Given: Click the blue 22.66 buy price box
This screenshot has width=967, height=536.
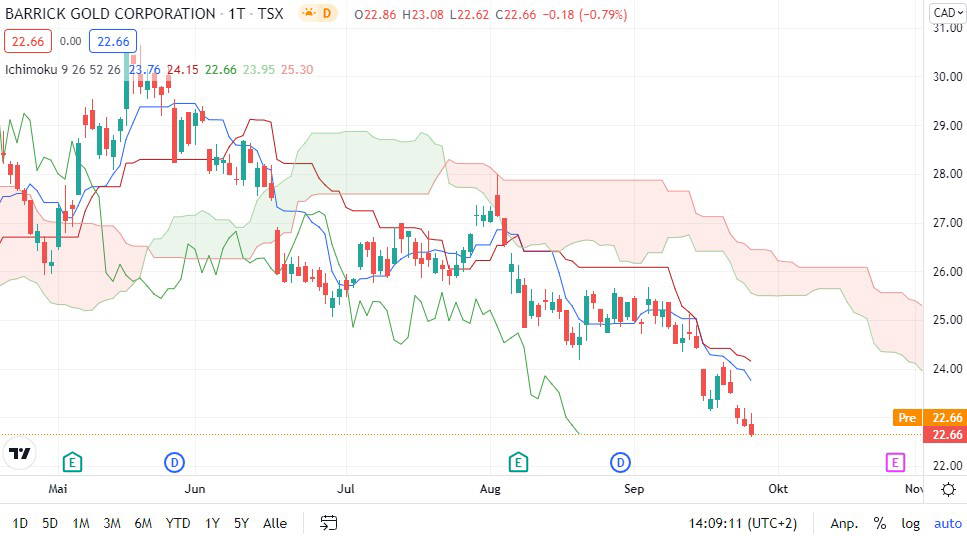Looking at the screenshot, I should [x=113, y=41].
